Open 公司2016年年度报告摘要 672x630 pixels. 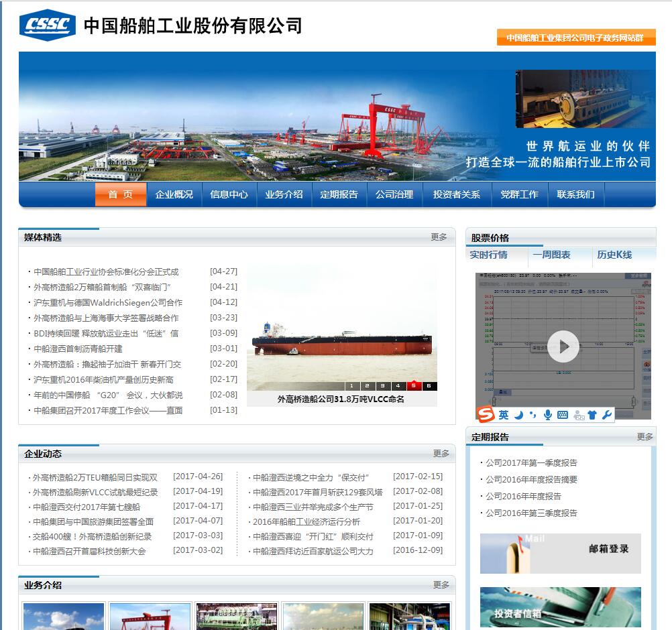[531, 479]
